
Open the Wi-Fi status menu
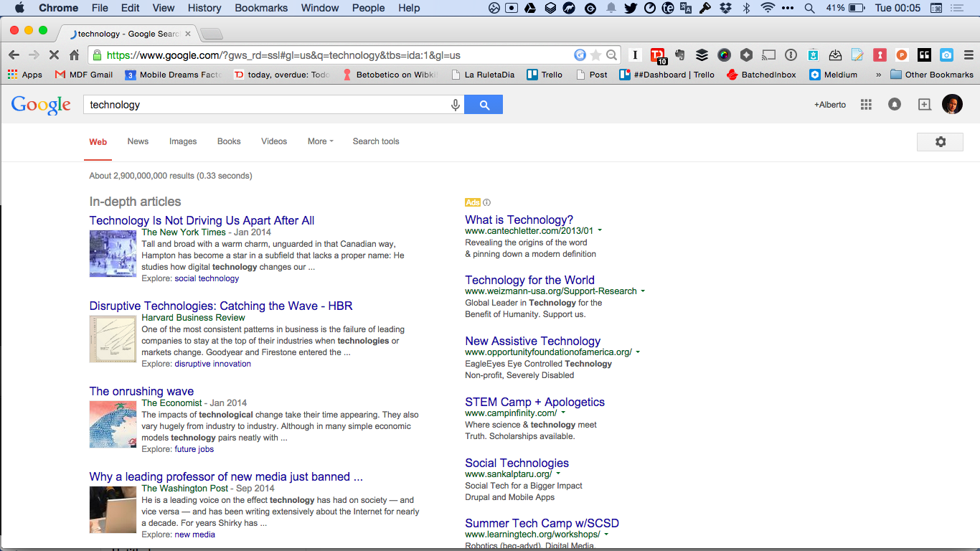[768, 8]
